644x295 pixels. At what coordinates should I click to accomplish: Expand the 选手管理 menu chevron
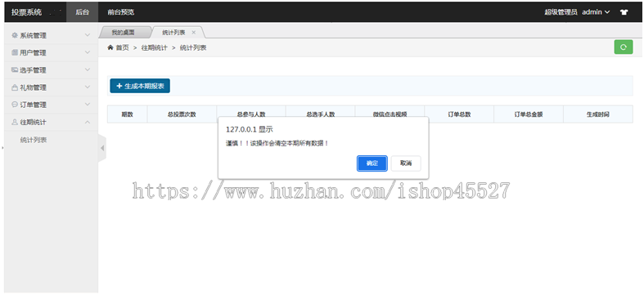tap(88, 69)
